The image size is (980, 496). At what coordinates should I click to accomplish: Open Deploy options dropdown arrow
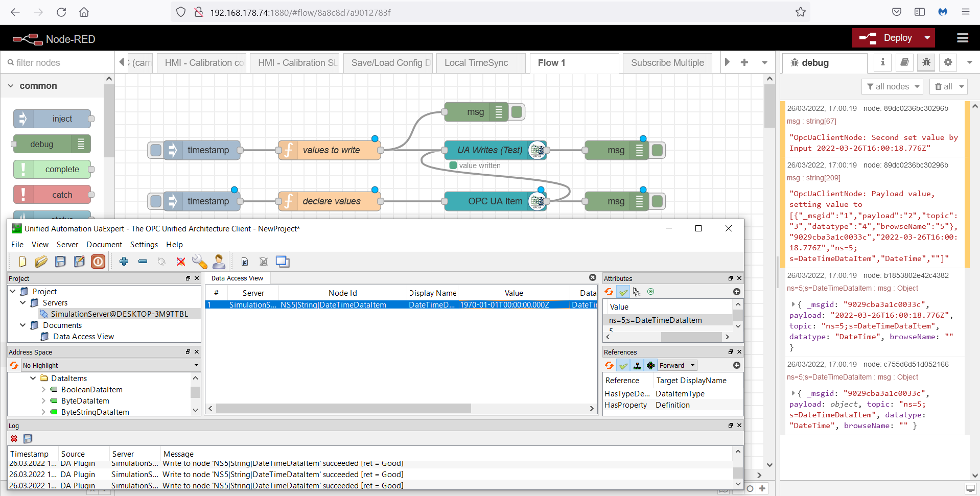927,38
